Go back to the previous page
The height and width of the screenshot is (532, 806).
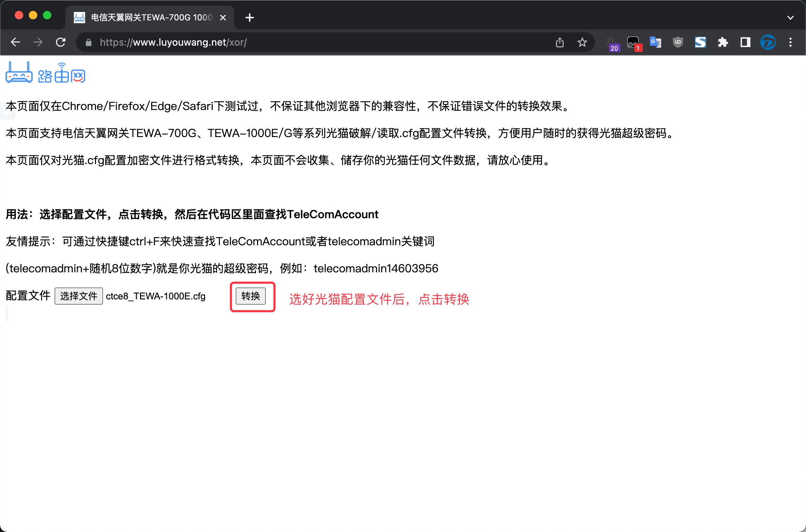(15, 43)
